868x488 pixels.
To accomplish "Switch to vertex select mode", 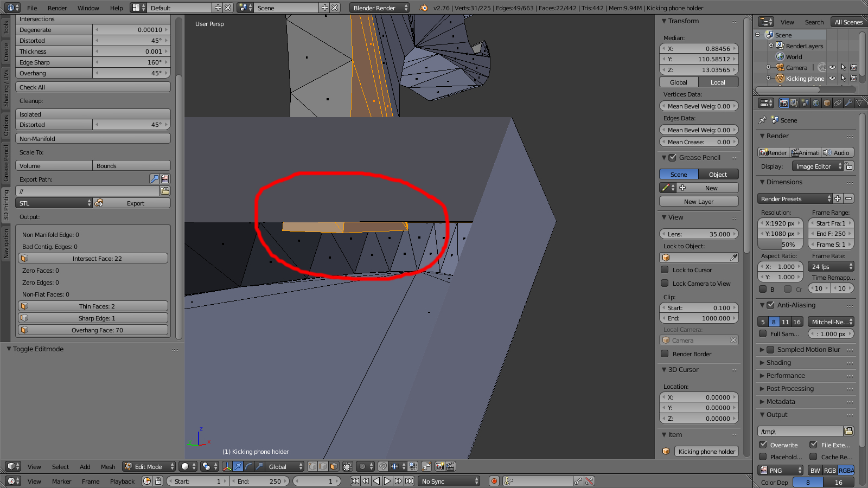I will [x=312, y=466].
